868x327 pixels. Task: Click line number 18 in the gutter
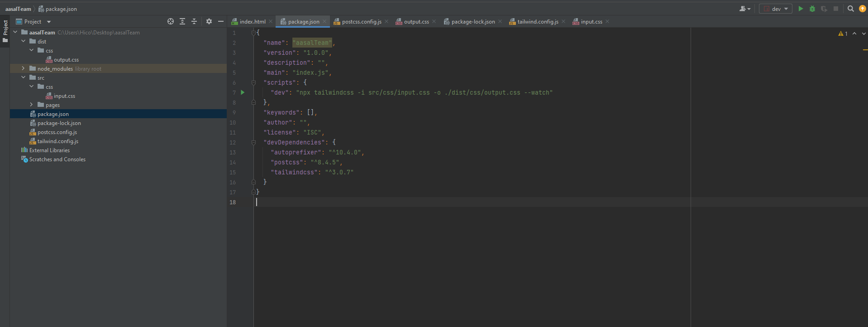233,202
